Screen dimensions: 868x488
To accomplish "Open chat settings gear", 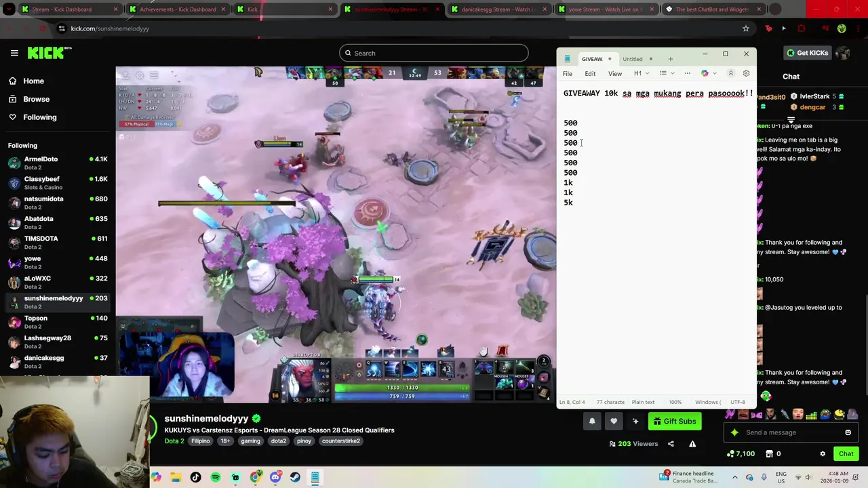I will (x=823, y=453).
